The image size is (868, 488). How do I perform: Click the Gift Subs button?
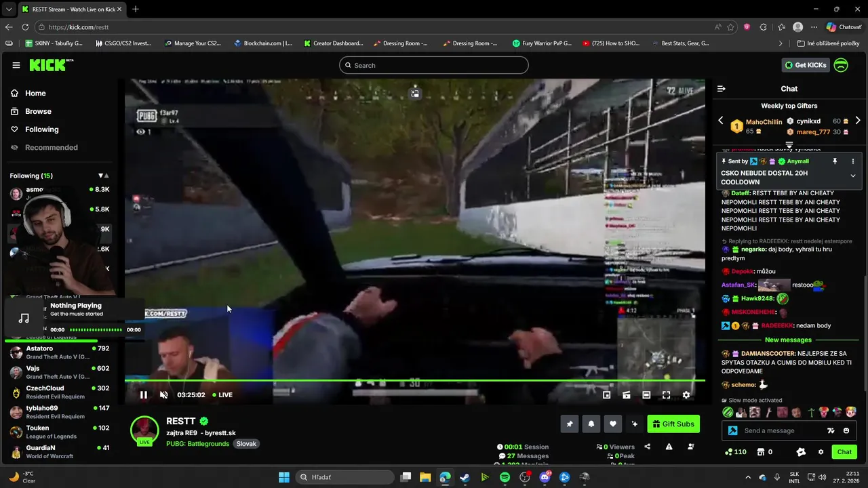coord(673,424)
